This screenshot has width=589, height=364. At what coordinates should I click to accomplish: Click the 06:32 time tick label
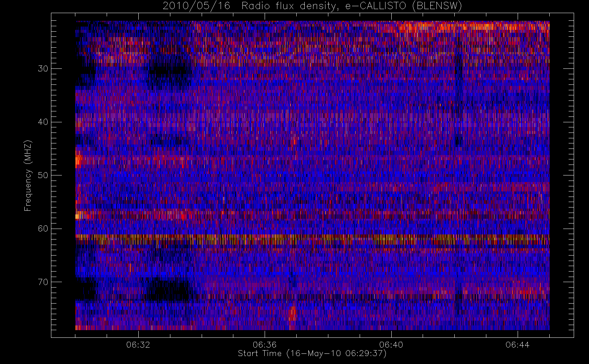[138, 345]
